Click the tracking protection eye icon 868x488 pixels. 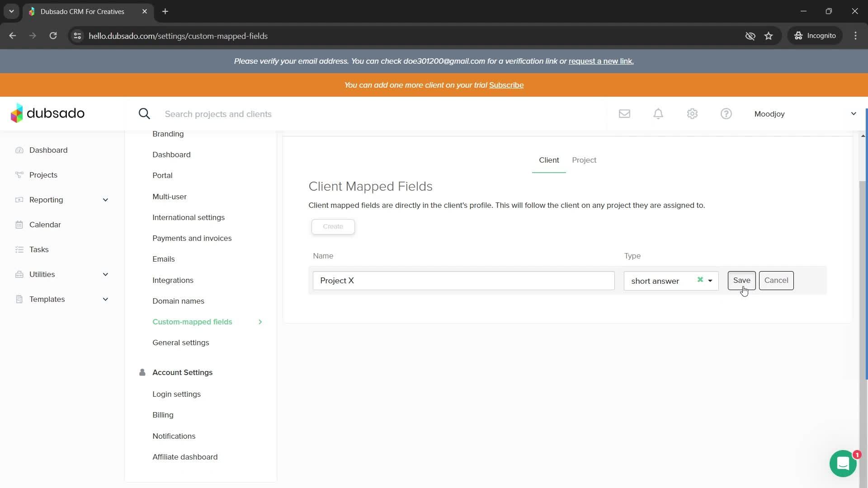pyautogui.click(x=750, y=36)
